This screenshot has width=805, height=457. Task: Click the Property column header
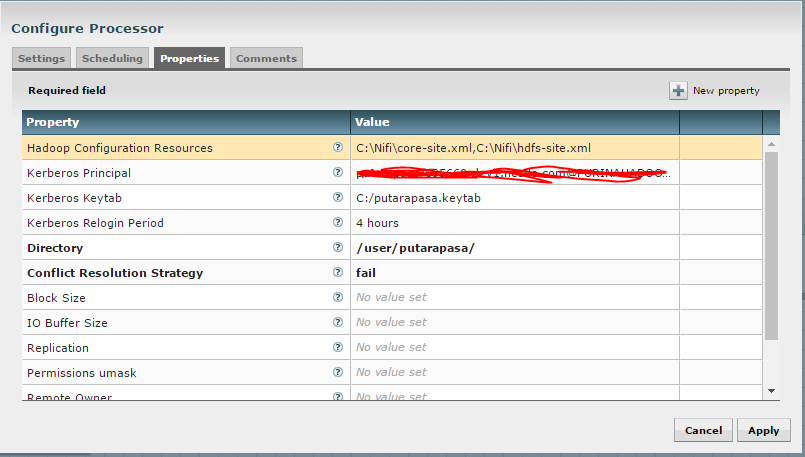click(186, 122)
